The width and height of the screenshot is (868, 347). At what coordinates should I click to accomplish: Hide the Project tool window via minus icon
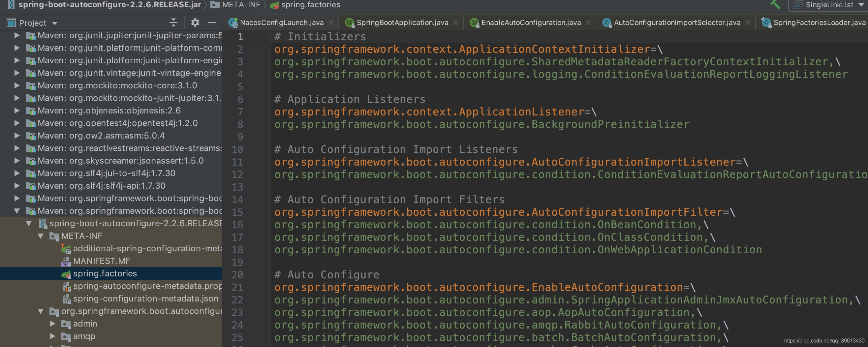[x=212, y=22]
